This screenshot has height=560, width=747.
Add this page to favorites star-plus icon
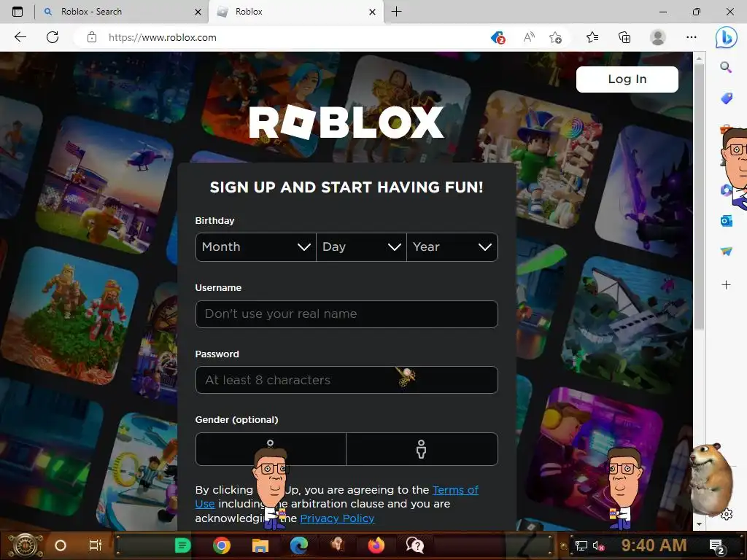click(x=555, y=37)
